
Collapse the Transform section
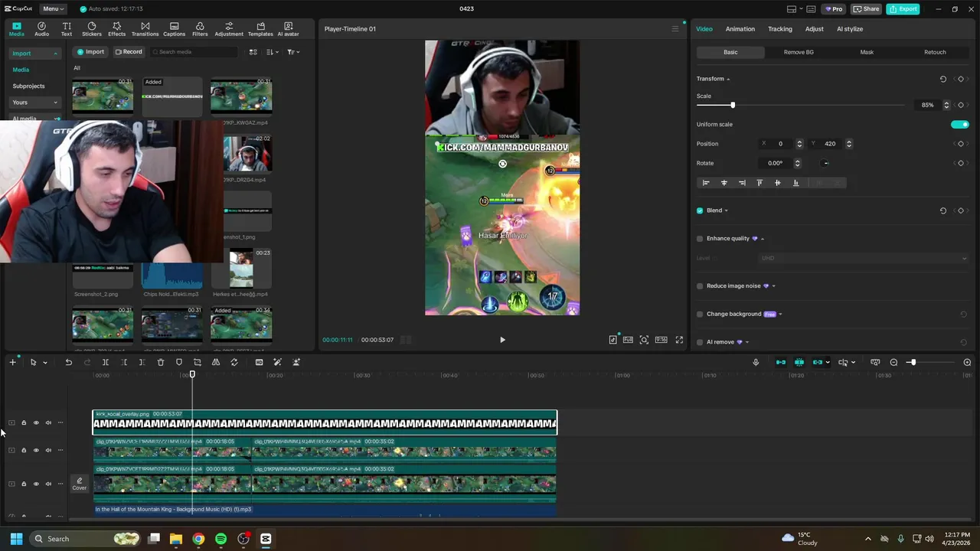pos(728,79)
